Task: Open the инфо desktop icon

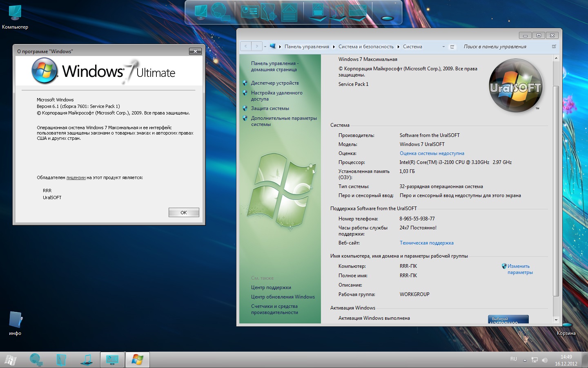Action: point(15,323)
